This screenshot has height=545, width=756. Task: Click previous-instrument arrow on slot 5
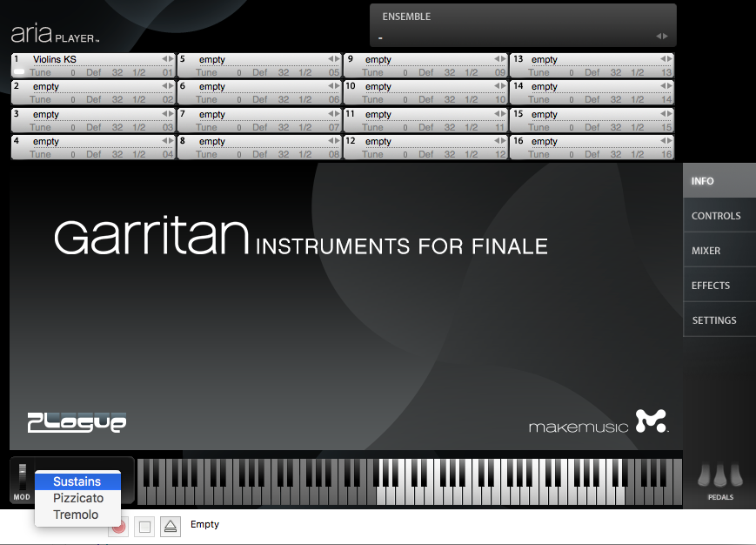pos(331,59)
